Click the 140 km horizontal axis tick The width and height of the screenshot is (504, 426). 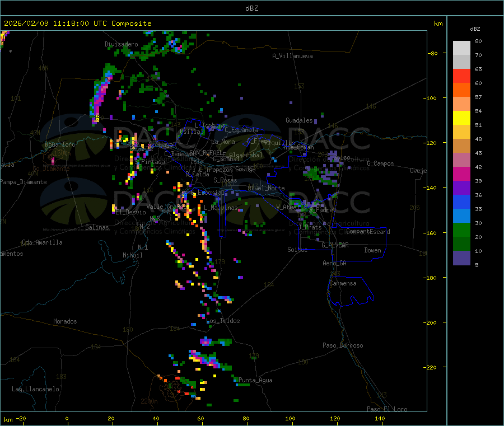pos(380,419)
